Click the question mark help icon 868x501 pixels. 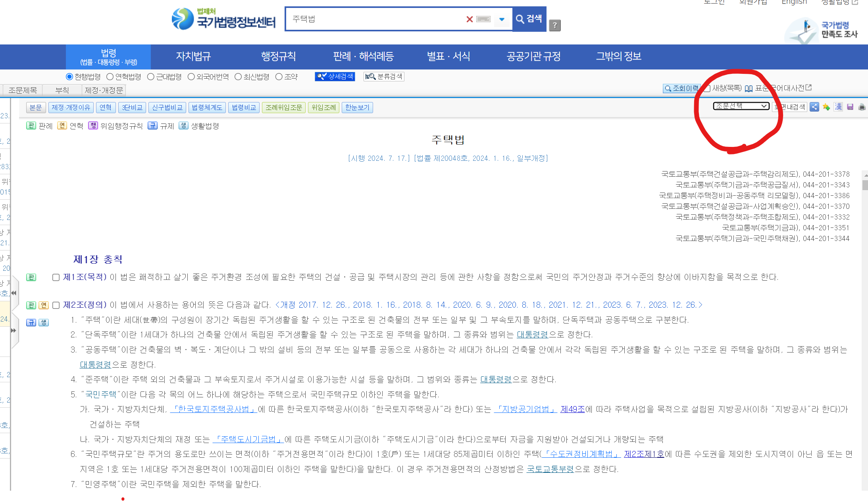[555, 25]
